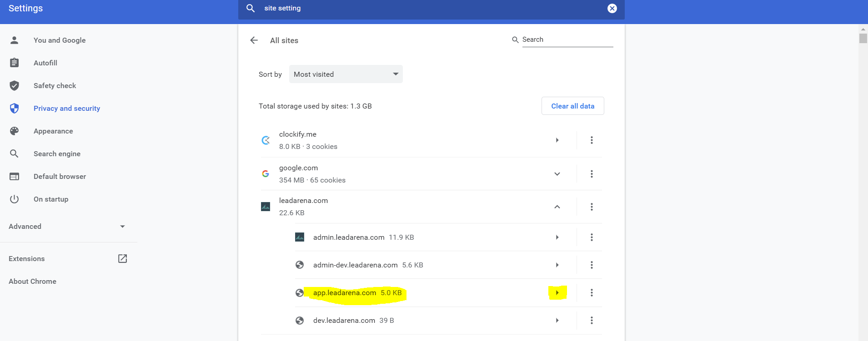Click the 'app.leadarena.com' site name
The height and width of the screenshot is (341, 868).
pos(345,293)
